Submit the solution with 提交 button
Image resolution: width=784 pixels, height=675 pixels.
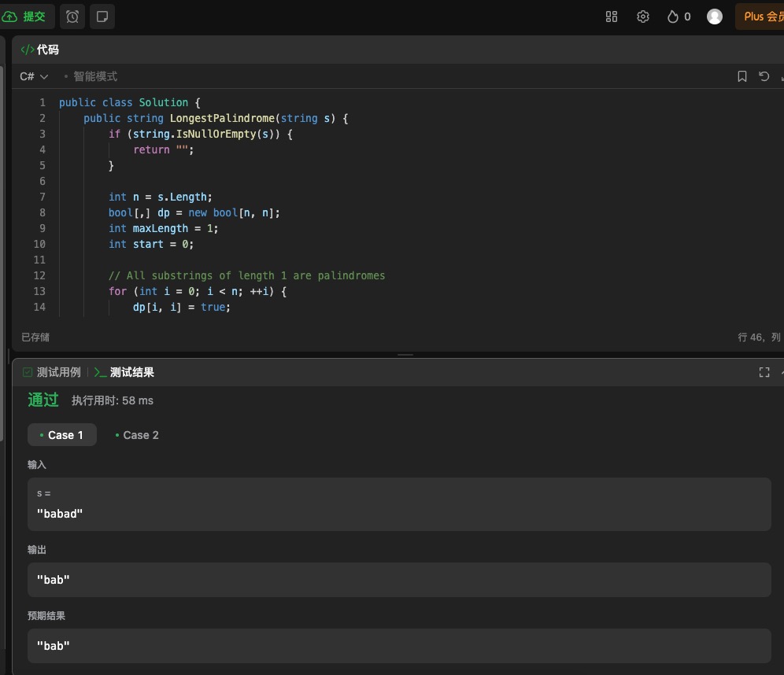[25, 17]
